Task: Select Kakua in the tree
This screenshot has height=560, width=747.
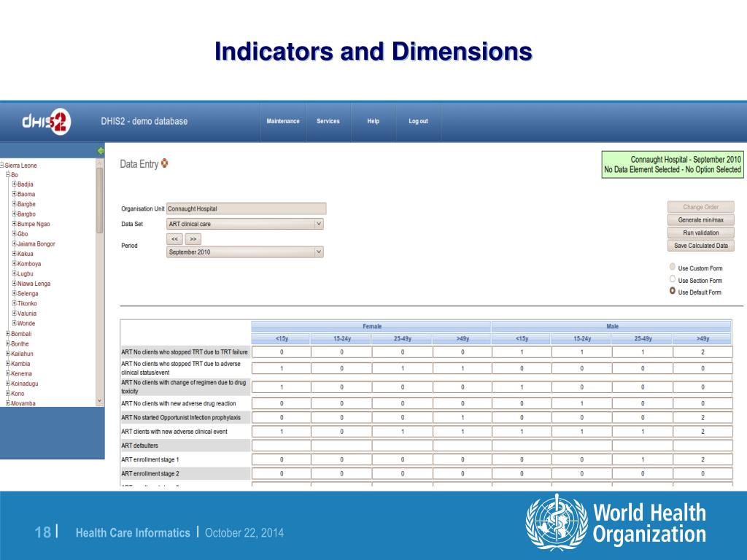Action: (26, 254)
